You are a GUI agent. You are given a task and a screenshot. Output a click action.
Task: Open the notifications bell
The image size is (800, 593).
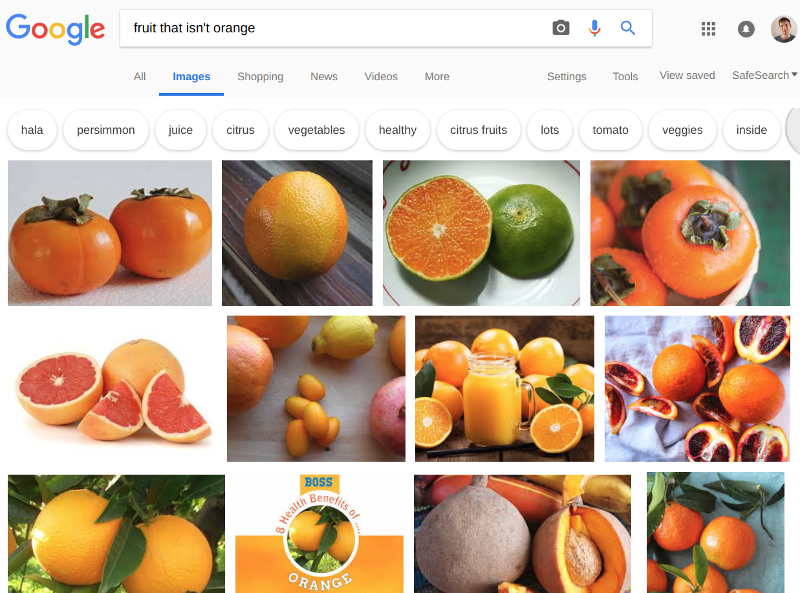click(x=746, y=29)
